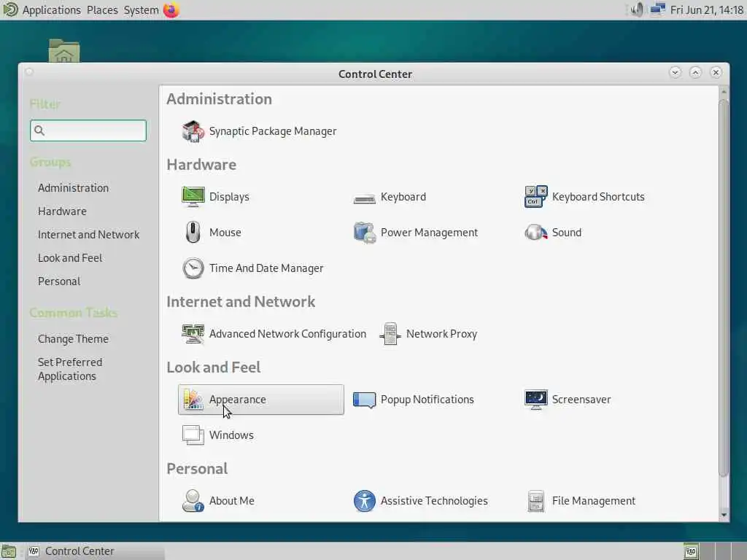Click the workspace switcher icon at bottom right
Image resolution: width=747 pixels, height=560 pixels.
pyautogui.click(x=691, y=551)
